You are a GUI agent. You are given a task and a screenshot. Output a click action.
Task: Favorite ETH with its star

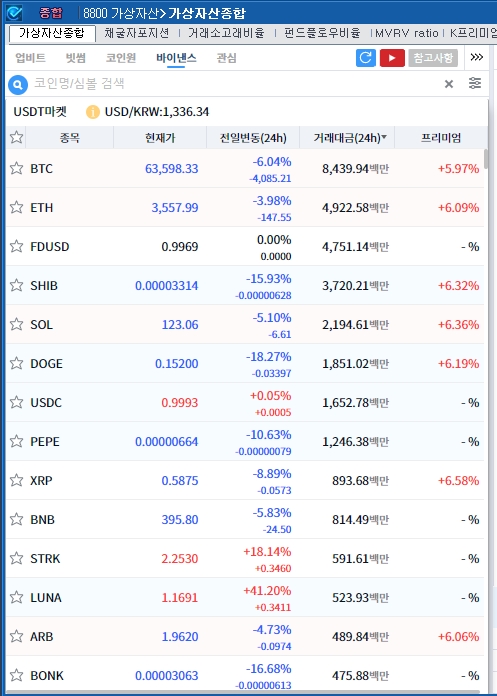16,207
